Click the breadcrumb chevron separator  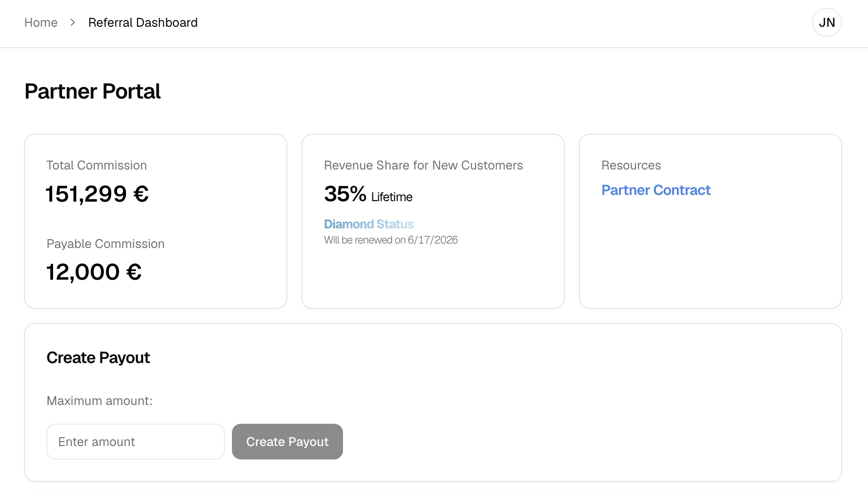point(73,22)
